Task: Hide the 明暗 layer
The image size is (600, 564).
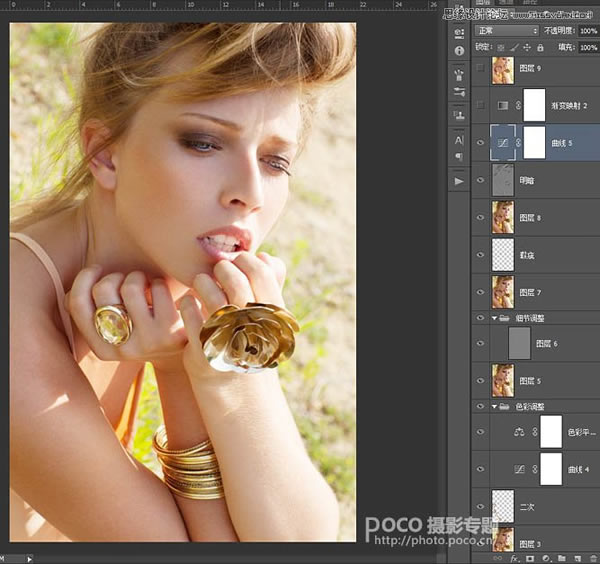Action: (x=480, y=180)
